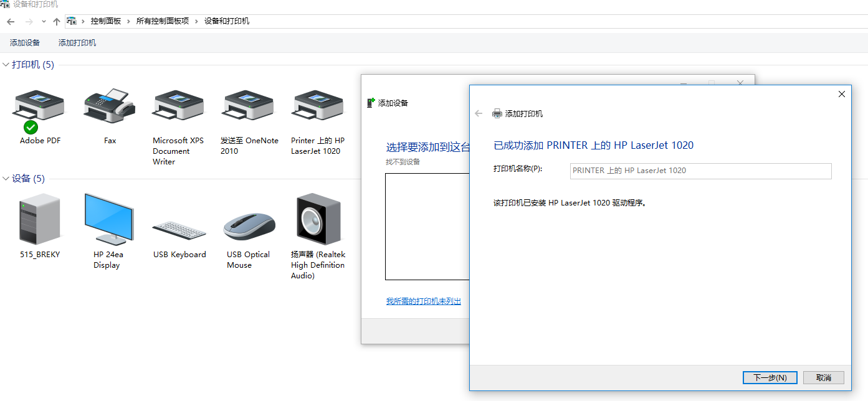Click the 已成功添加 PRINTER heading text
Image resolution: width=868 pixels, height=401 pixels.
594,145
